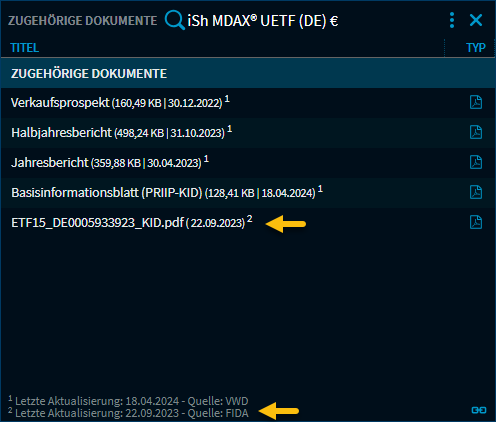496x422 pixels.
Task: Select the Basisinformationsblatt (PRIIP-KID) row
Action: (x=248, y=193)
